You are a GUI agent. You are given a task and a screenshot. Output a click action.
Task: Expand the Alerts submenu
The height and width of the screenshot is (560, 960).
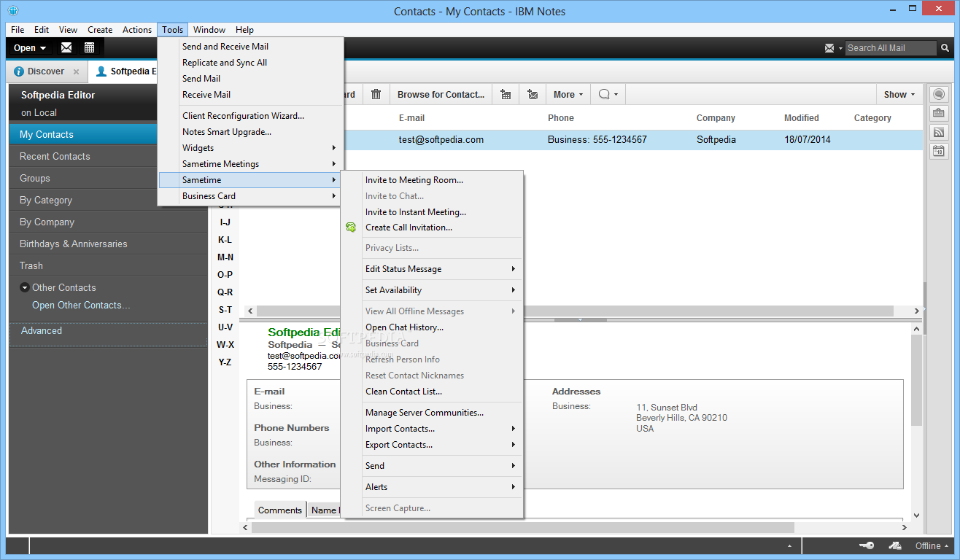point(432,487)
